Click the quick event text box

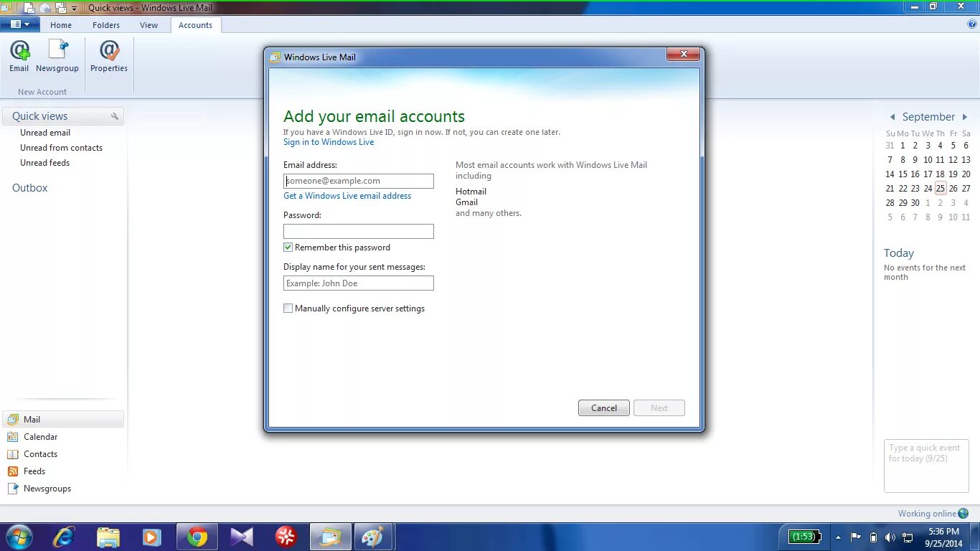926,466
